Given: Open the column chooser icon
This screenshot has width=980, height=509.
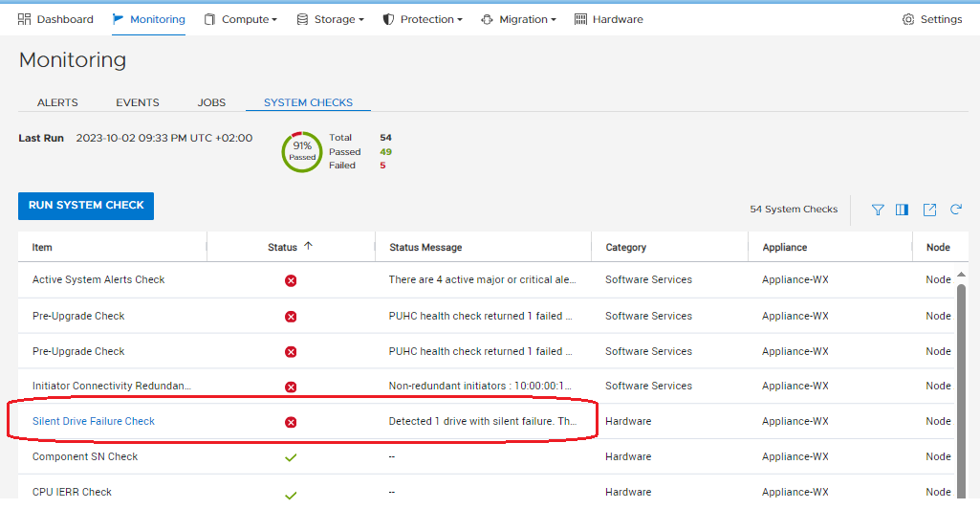Looking at the screenshot, I should (x=902, y=210).
